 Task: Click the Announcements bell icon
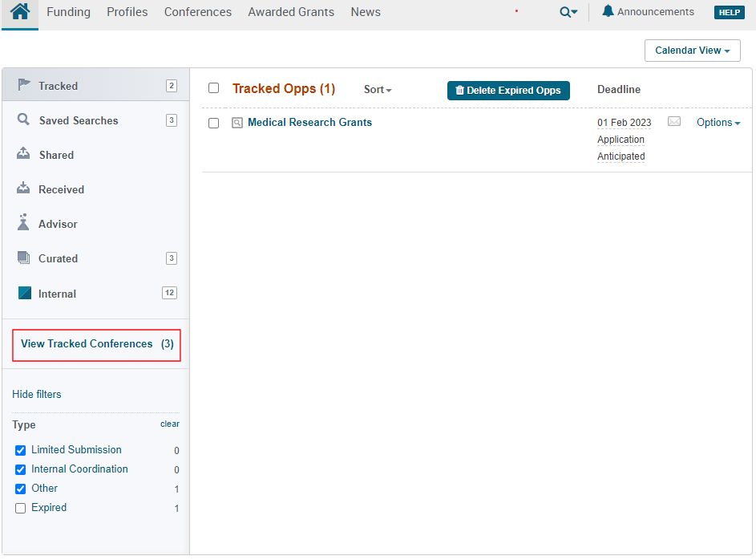pos(608,11)
